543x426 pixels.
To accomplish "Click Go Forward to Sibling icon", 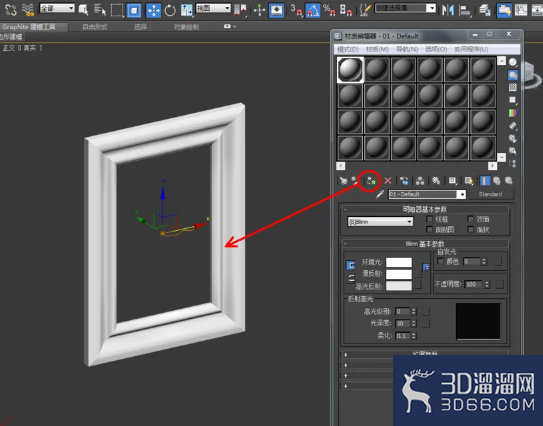I will click(x=509, y=180).
